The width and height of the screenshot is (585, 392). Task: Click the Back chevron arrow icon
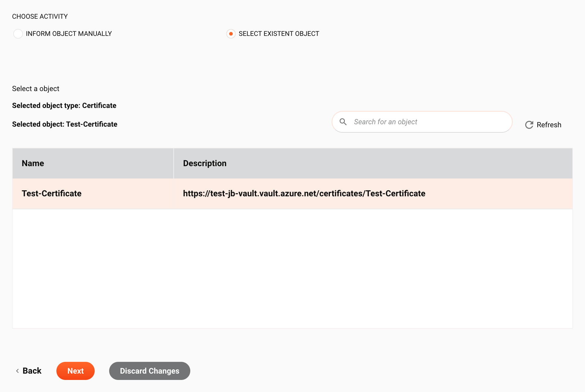pos(16,371)
